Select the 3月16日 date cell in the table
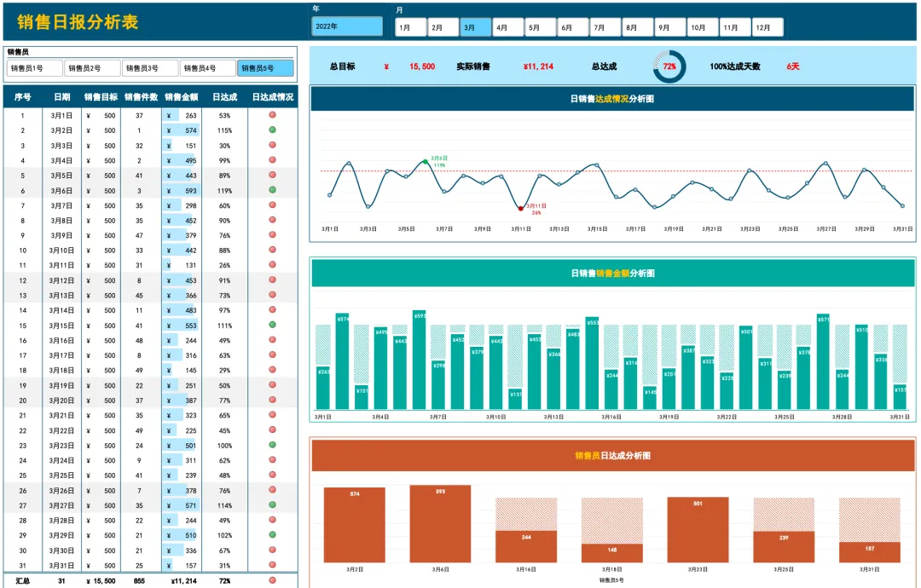Image resolution: width=921 pixels, height=588 pixels. (61, 340)
